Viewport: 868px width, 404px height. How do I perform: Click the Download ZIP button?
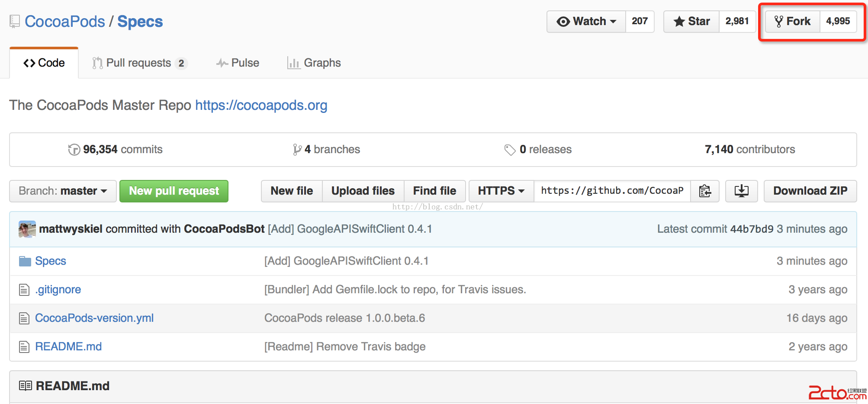(x=810, y=191)
